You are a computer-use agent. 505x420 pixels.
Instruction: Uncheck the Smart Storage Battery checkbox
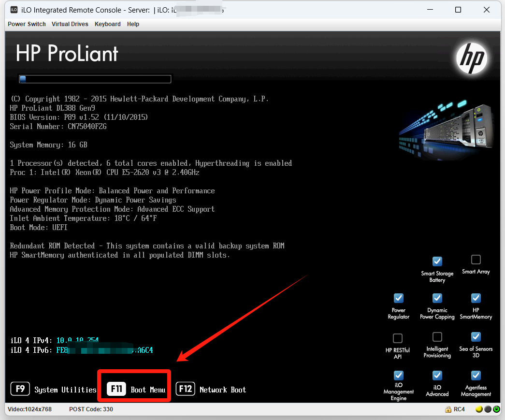point(437,261)
